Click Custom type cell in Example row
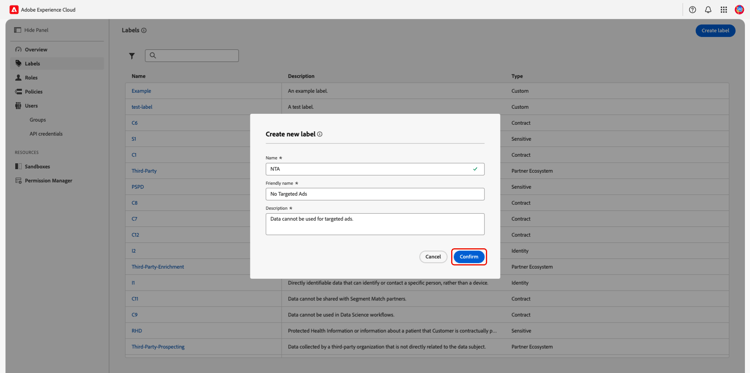Screen dimensions: 750x373 pos(520,91)
